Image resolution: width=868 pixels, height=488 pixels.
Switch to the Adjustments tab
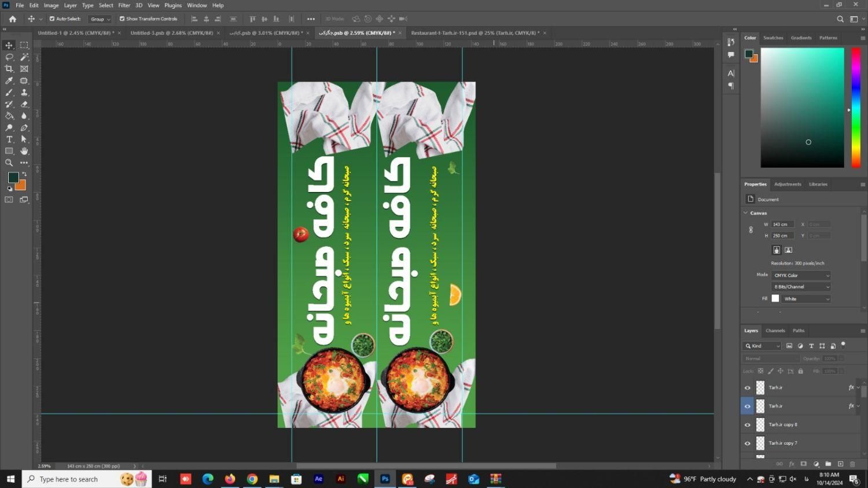click(x=788, y=184)
